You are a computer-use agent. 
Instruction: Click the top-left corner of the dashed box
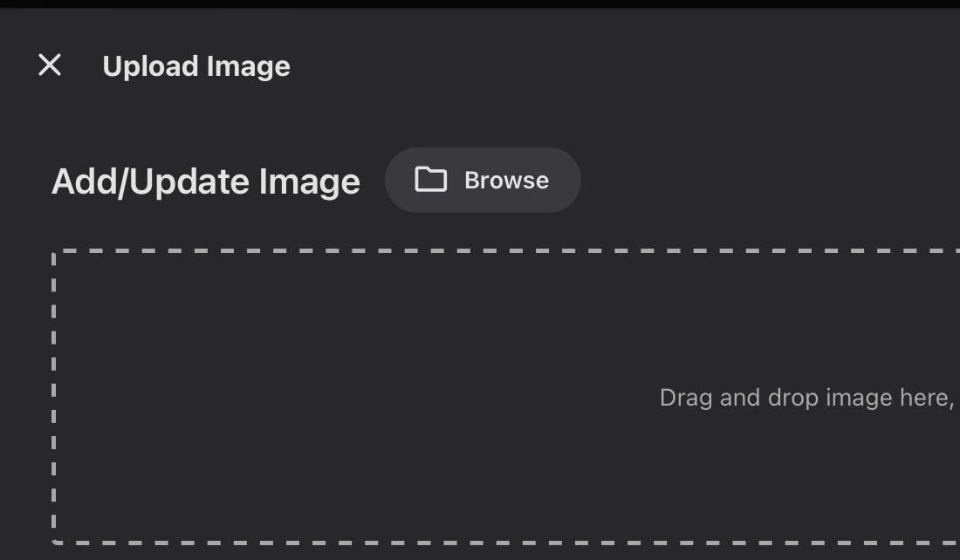[x=54, y=252]
